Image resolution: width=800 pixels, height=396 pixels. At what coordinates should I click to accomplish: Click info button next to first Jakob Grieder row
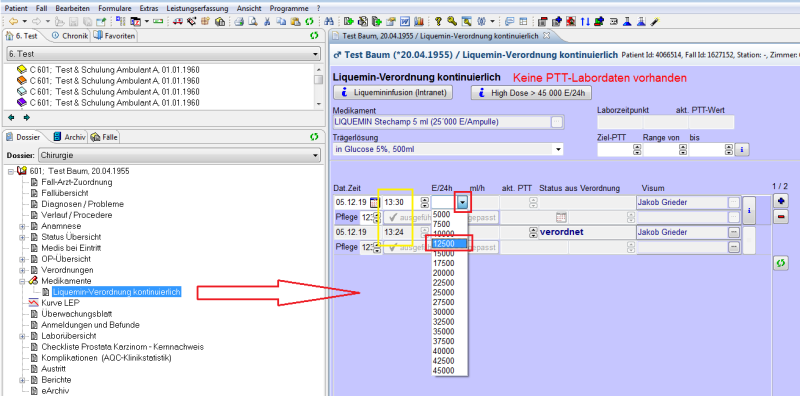(748, 210)
